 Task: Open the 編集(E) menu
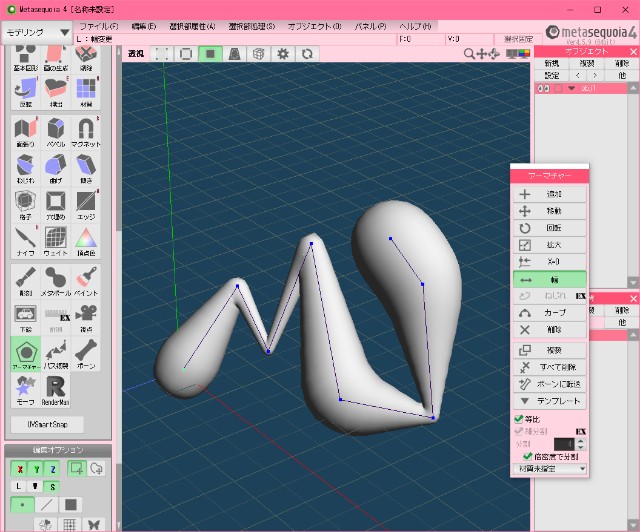click(144, 26)
